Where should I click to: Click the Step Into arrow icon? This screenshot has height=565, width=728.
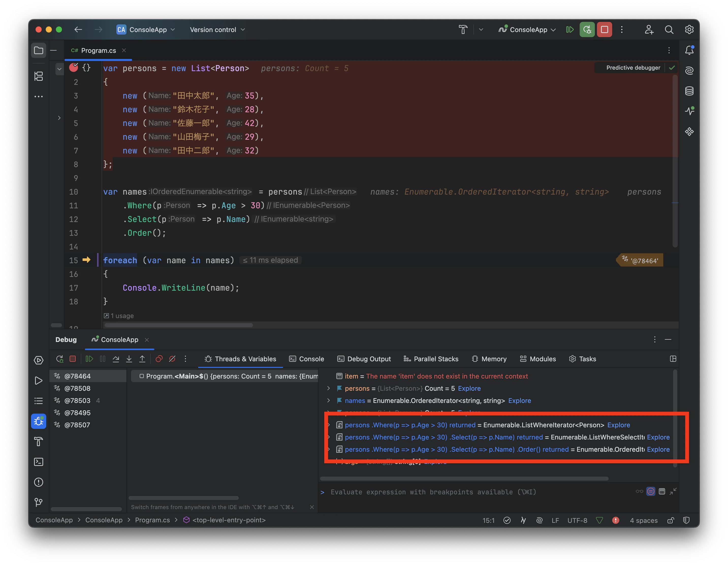(129, 359)
